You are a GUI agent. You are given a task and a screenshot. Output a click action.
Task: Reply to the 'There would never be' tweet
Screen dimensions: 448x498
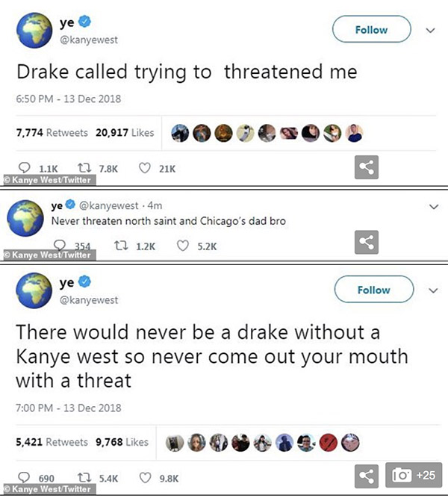pyautogui.click(x=24, y=477)
